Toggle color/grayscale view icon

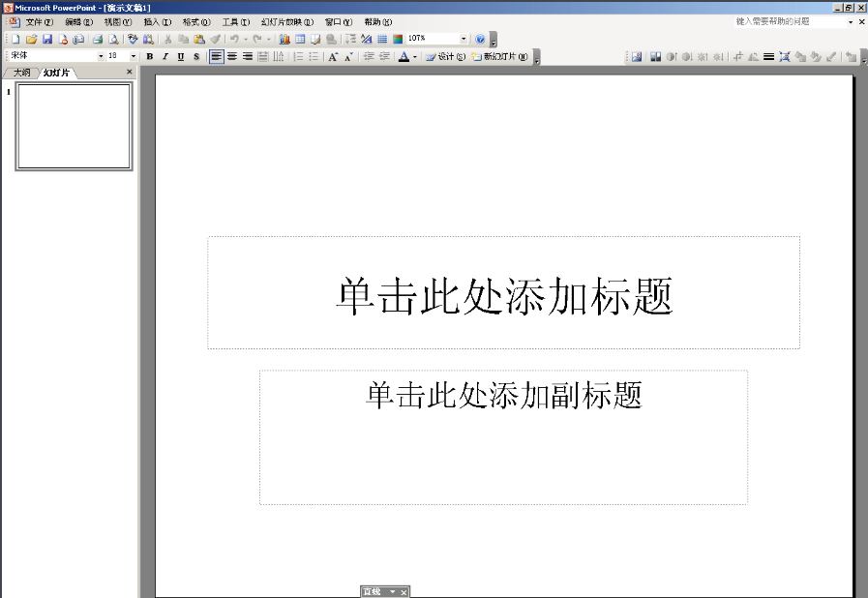[398, 39]
